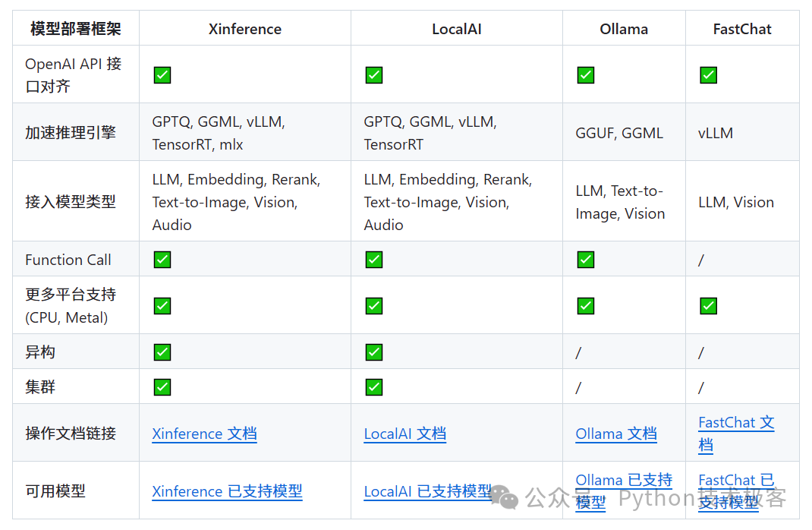Click FastChat slash in 集群 row
This screenshot has height=530, width=812.
pos(701,387)
